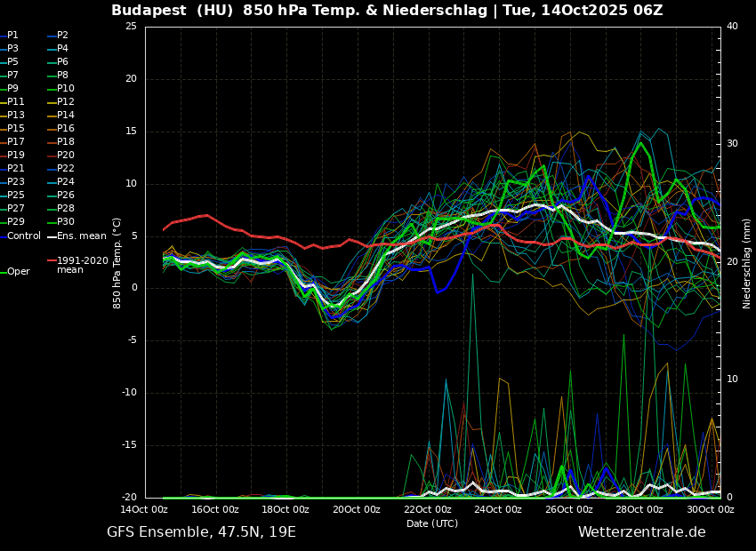Viewport: 756px width, 551px height.
Task: Click the P30 legend entry
Action: pos(66,222)
